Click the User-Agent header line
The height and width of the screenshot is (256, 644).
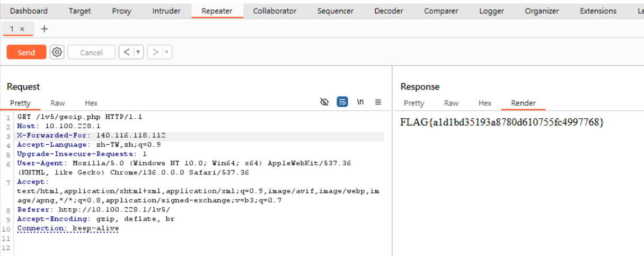pyautogui.click(x=184, y=167)
